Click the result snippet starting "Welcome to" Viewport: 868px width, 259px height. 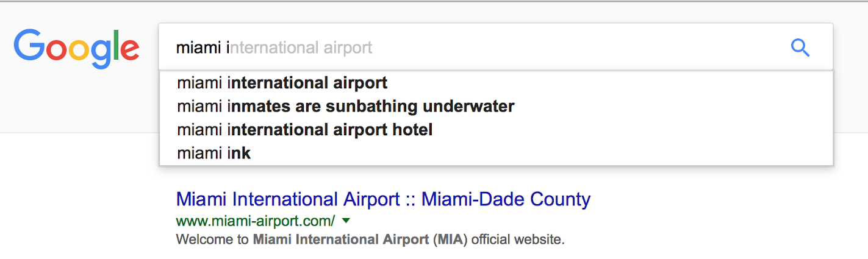370,239
